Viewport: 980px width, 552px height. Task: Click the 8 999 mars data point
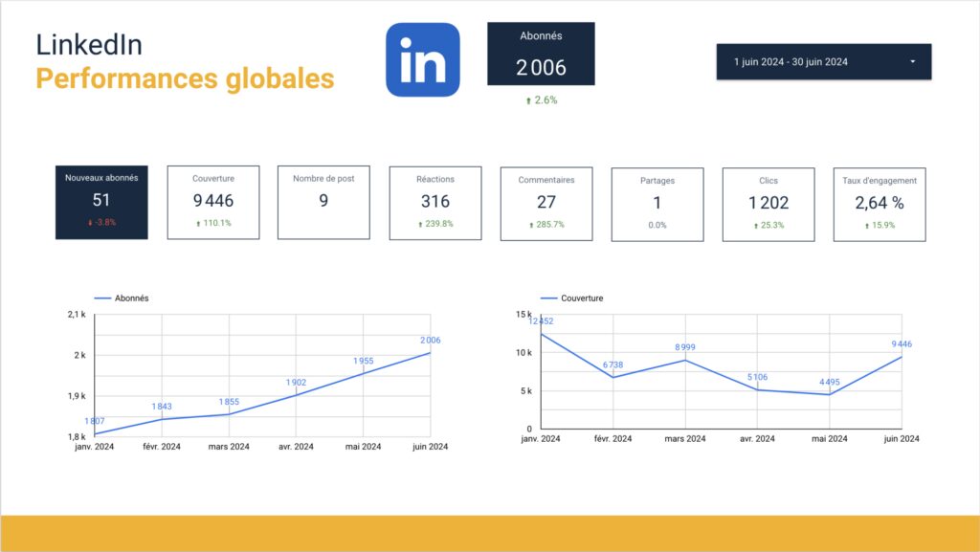tap(685, 360)
